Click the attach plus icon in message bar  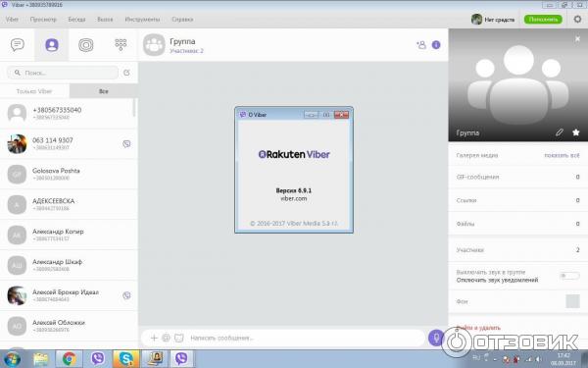[154, 338]
